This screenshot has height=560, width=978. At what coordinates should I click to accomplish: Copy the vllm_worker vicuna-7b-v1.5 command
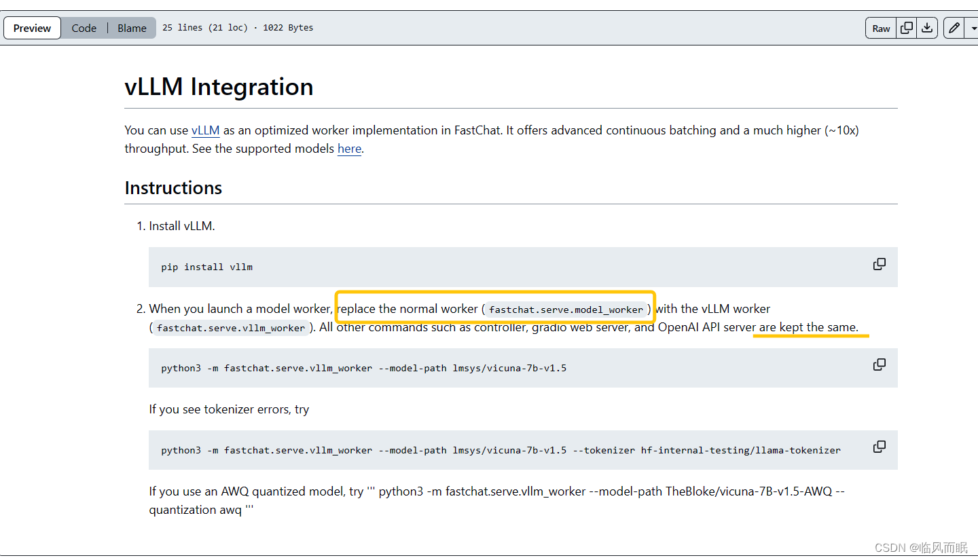879,365
